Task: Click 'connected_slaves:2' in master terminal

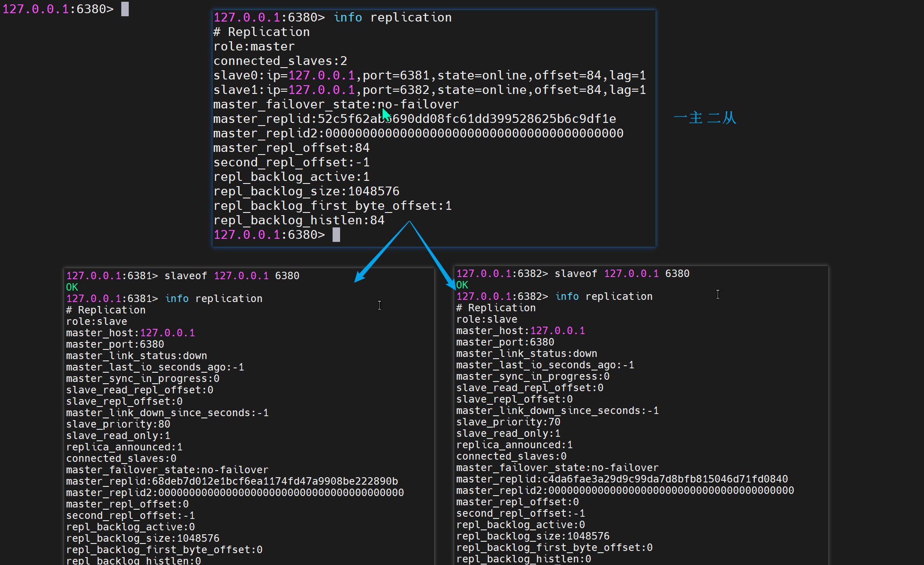Action: [280, 61]
